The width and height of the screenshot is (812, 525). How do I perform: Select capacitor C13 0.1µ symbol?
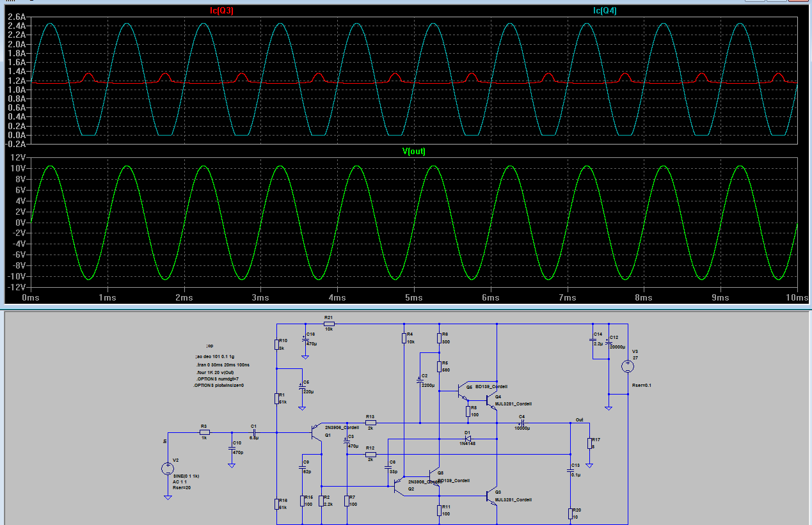[x=570, y=471]
